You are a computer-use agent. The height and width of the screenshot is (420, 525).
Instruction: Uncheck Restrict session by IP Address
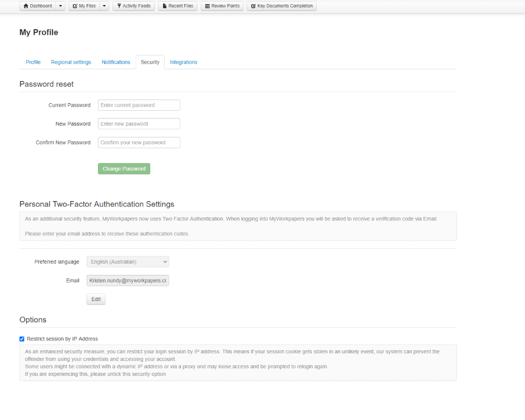tap(22, 339)
